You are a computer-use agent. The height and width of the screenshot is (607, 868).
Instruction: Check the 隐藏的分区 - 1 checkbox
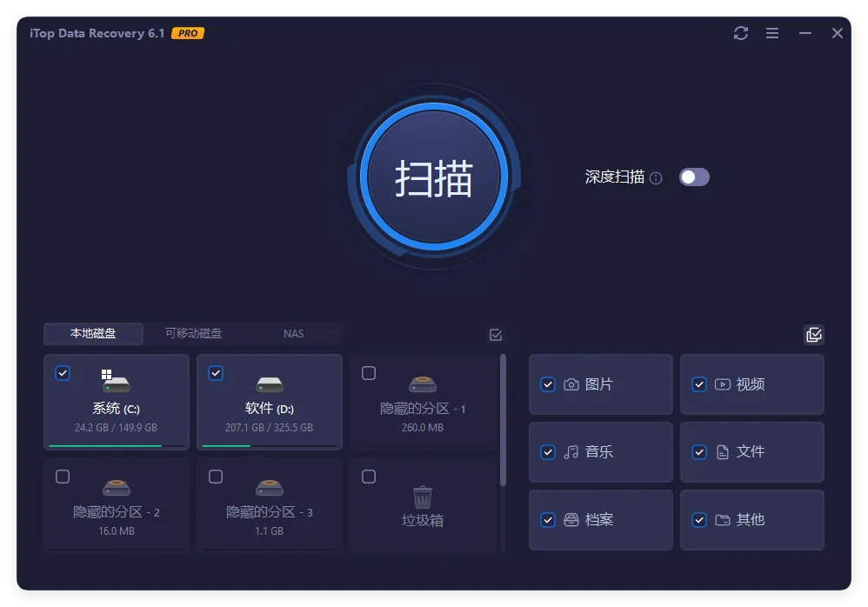369,373
